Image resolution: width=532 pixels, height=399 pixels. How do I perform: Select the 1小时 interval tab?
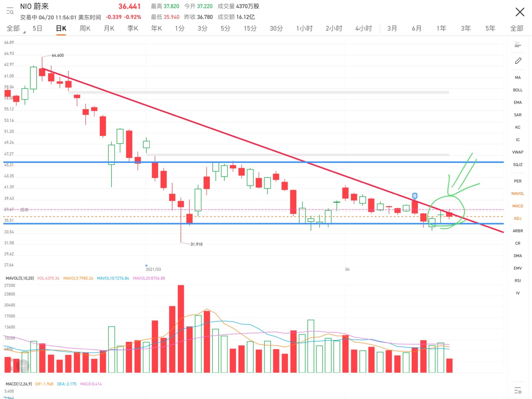(304, 29)
